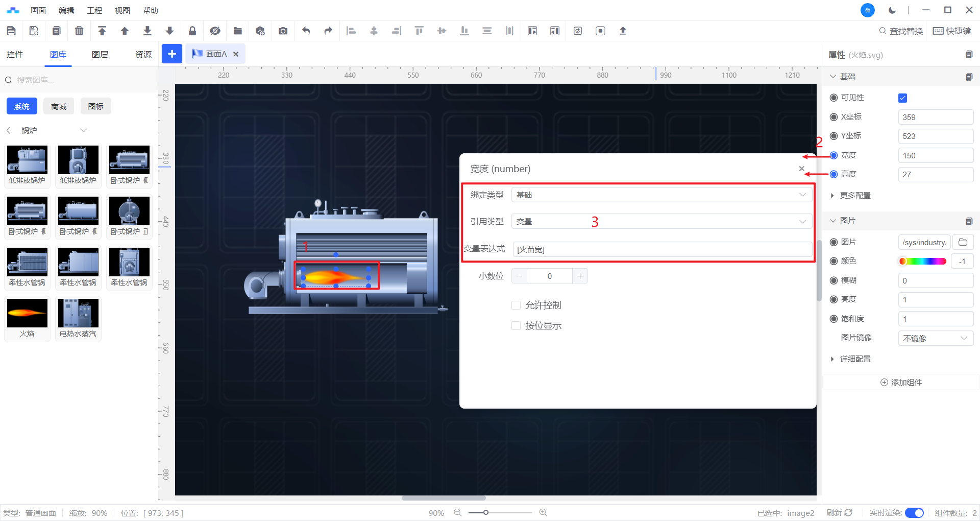
Task: Uncheck the 可见性 visibility checkbox
Action: click(x=902, y=98)
